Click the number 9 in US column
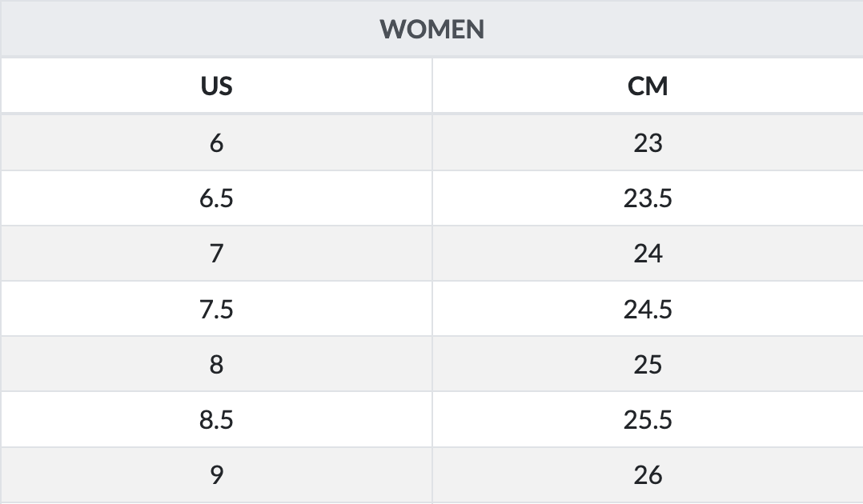 point(216,475)
